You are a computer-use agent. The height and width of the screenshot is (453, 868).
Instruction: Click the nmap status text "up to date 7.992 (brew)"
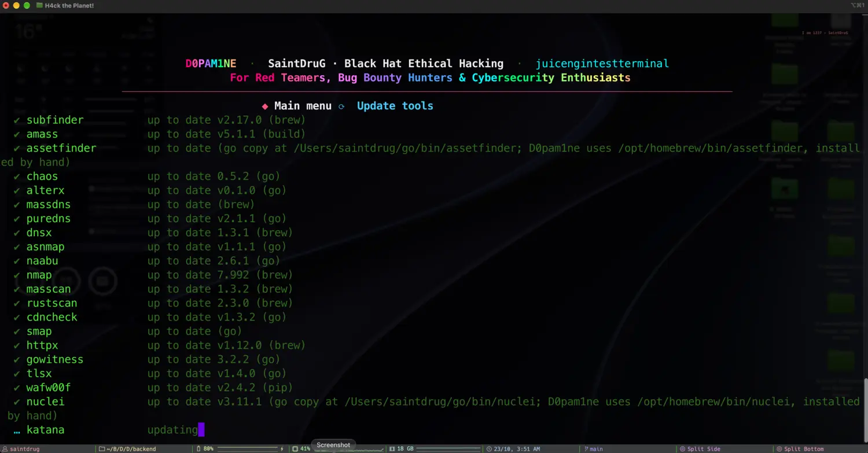[220, 275]
